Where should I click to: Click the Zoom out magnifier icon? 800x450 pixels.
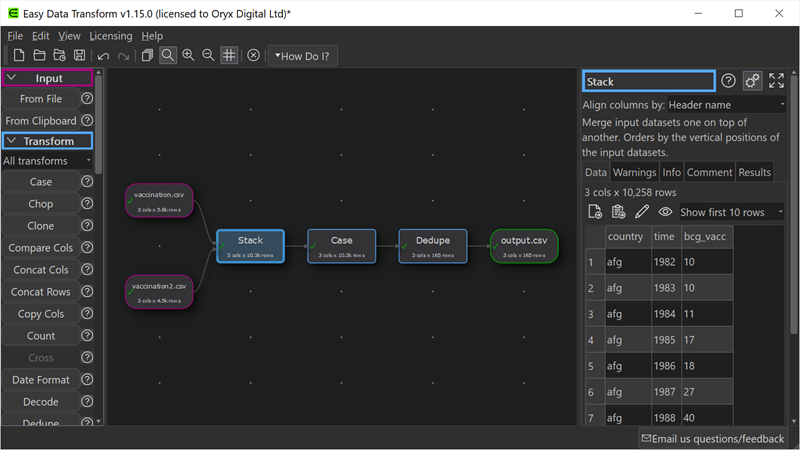tap(208, 56)
